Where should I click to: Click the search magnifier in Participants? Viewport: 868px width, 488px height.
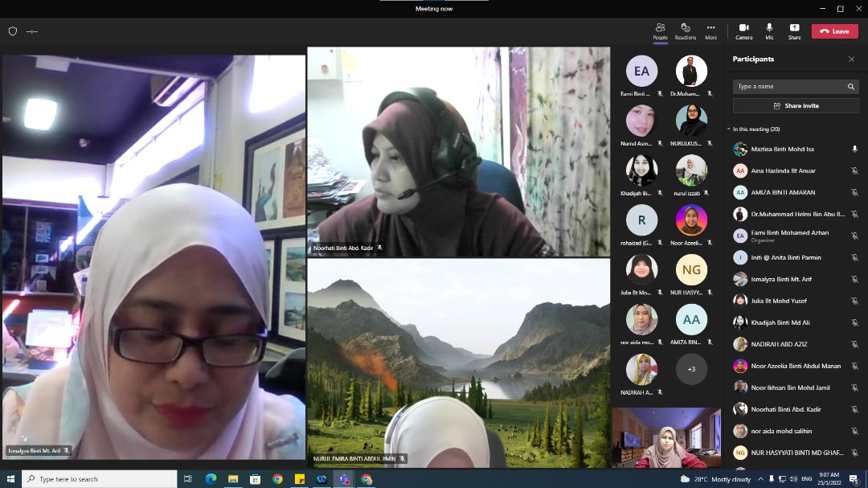[851, 86]
